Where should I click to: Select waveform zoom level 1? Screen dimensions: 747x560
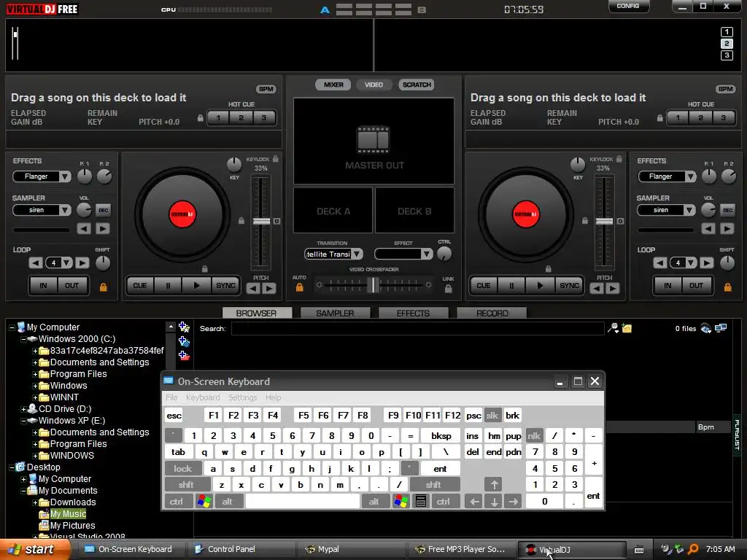(x=727, y=32)
